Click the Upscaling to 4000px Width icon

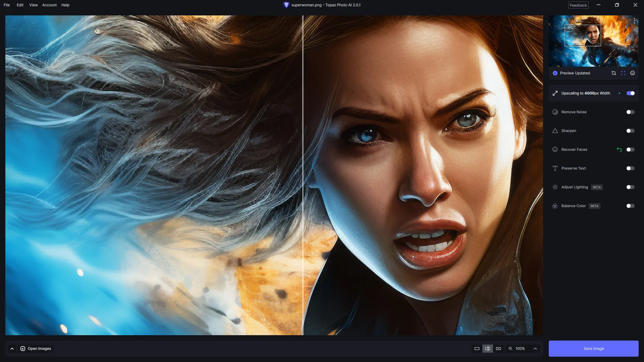(555, 93)
